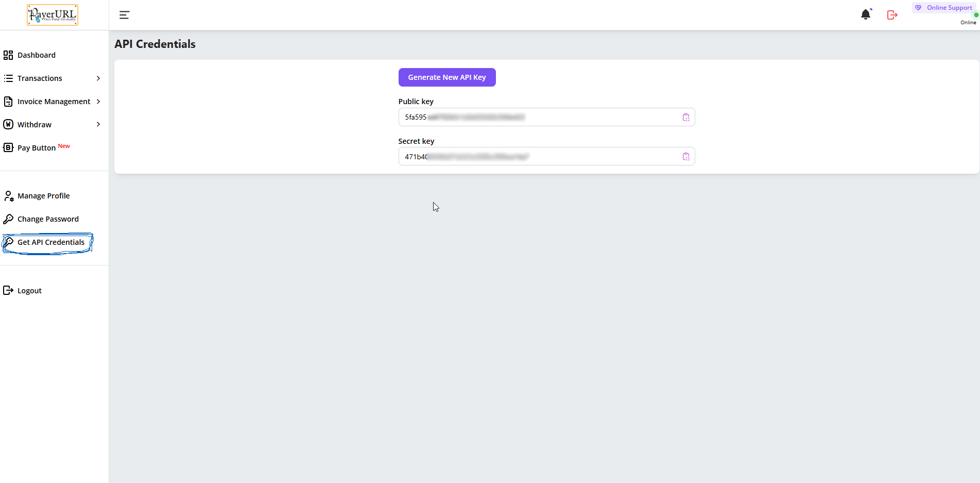The width and height of the screenshot is (980, 483).
Task: Open the Manage Profile page
Action: (x=43, y=196)
